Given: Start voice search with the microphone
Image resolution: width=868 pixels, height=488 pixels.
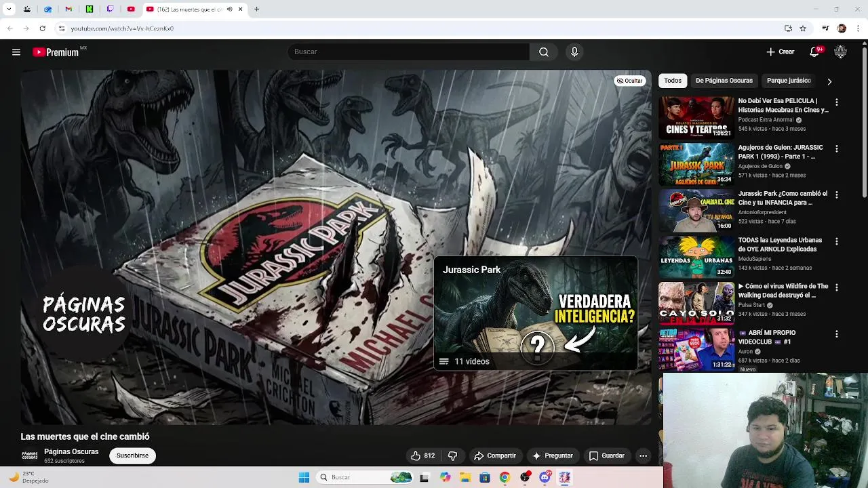Looking at the screenshot, I should point(574,52).
